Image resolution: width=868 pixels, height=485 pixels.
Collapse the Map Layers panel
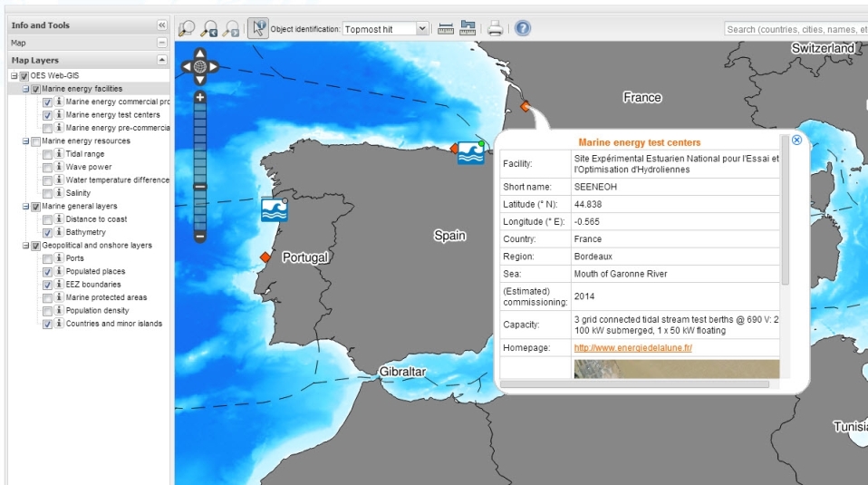point(162,60)
